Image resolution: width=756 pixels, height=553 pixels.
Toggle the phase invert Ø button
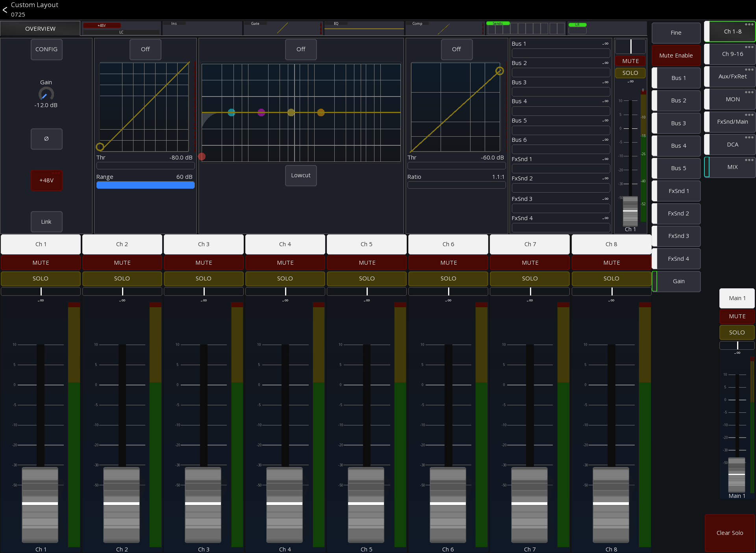(x=46, y=139)
